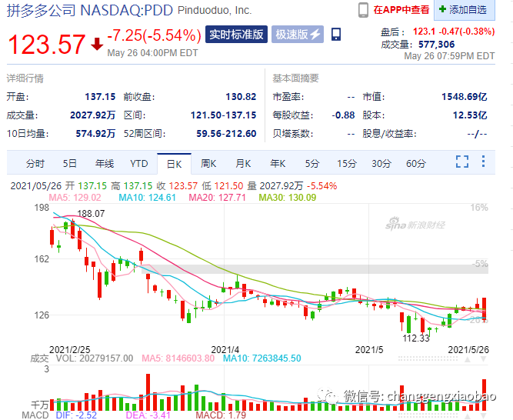Open the 年线 chart tab
This screenshot has height=420, width=513.
coord(105,163)
